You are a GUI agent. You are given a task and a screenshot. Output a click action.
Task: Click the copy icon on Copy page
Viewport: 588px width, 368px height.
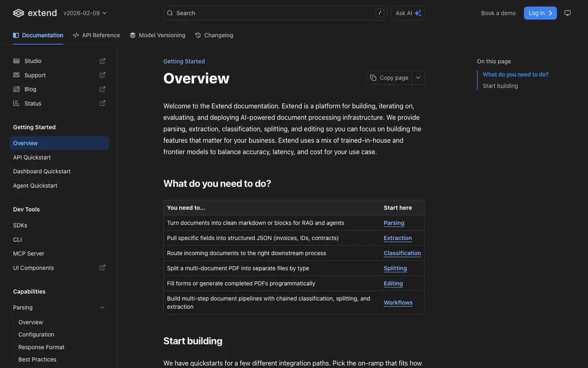pos(373,78)
